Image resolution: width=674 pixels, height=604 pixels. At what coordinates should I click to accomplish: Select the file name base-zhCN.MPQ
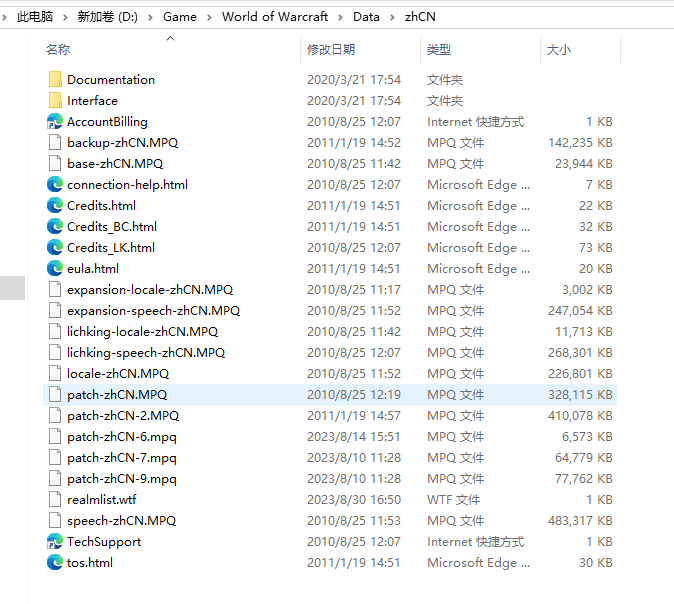coord(115,163)
